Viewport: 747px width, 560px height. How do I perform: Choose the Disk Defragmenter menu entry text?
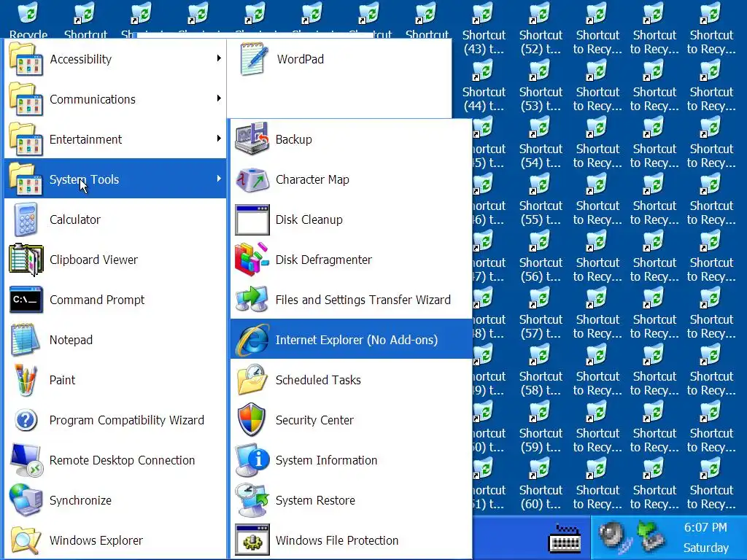click(x=323, y=260)
